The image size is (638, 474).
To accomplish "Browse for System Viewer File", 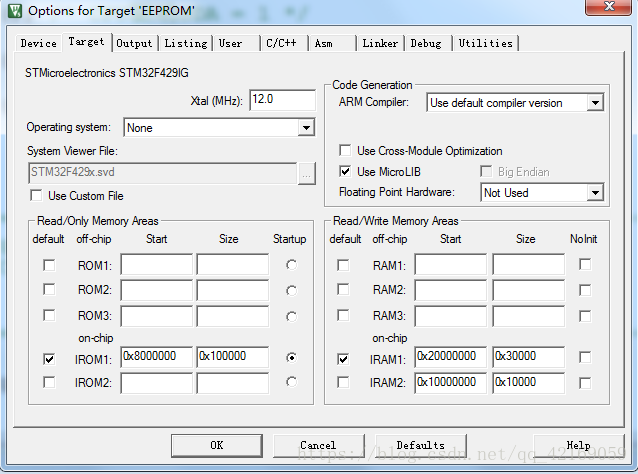I will click(306, 174).
